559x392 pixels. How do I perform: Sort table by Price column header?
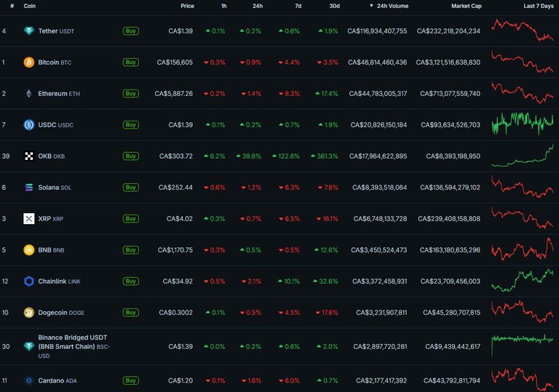tap(187, 6)
